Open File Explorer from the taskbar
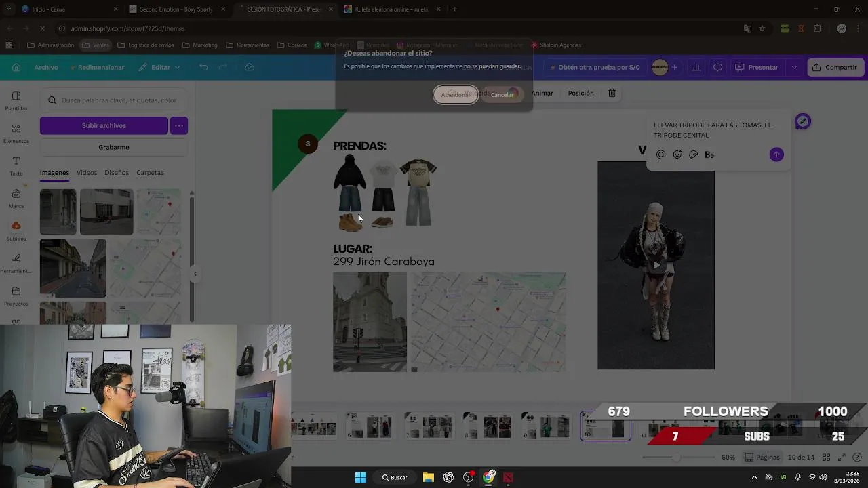 tap(429, 477)
